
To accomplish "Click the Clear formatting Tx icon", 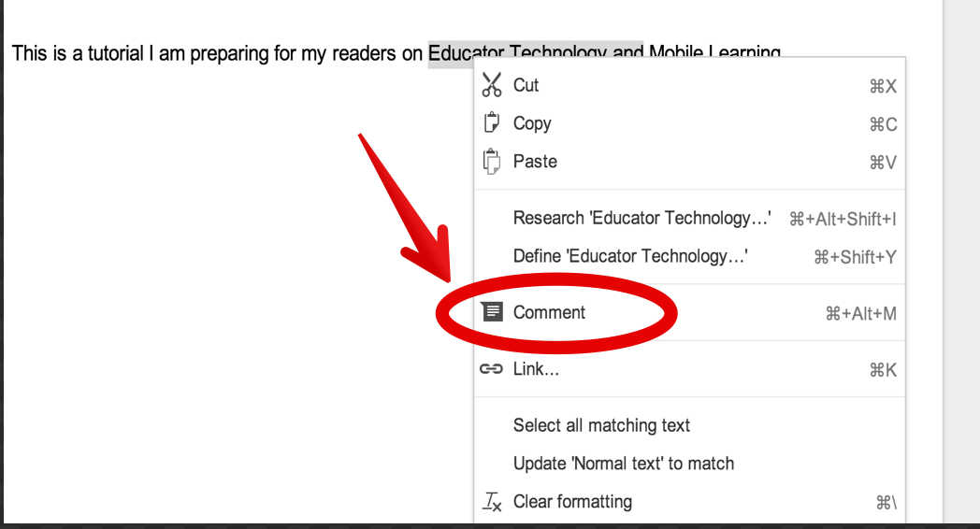I will pyautogui.click(x=492, y=502).
